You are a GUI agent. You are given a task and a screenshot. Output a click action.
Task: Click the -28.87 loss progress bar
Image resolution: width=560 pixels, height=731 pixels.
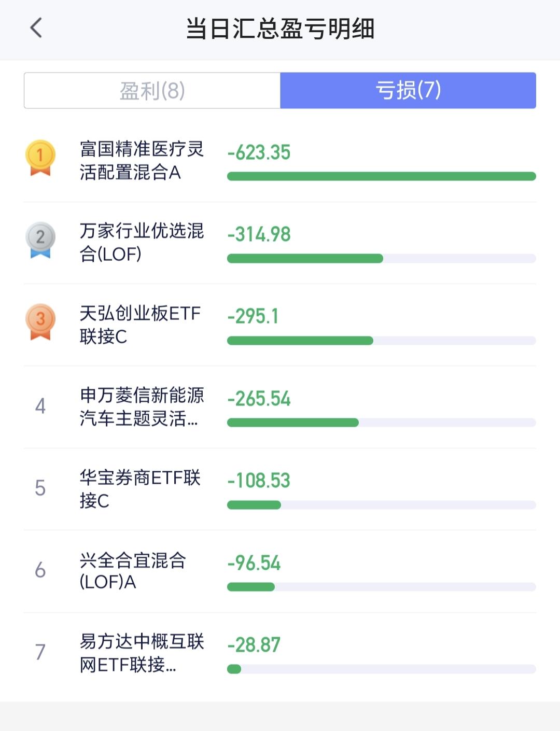(382, 669)
